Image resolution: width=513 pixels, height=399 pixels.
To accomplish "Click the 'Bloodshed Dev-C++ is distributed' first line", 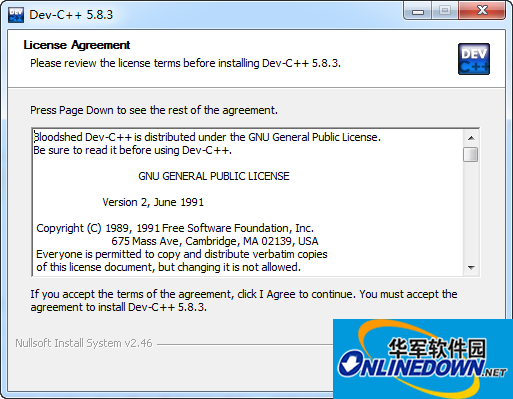I will click(x=207, y=137).
